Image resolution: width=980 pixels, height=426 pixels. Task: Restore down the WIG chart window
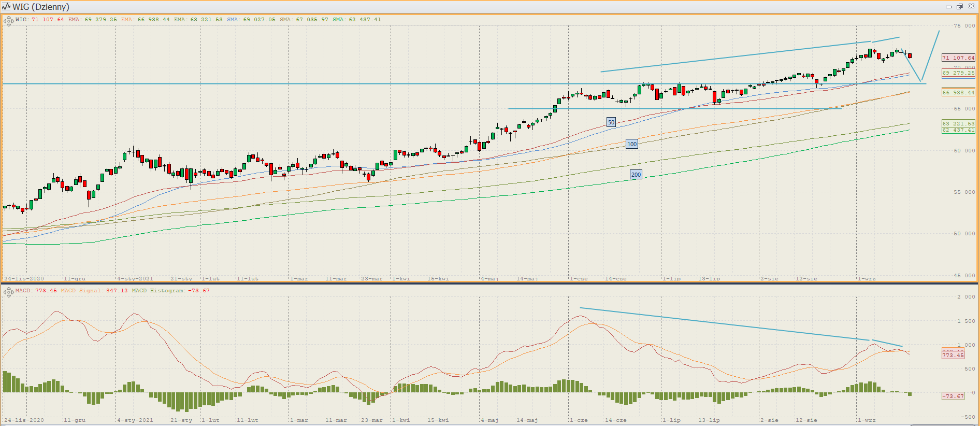pos(960,7)
